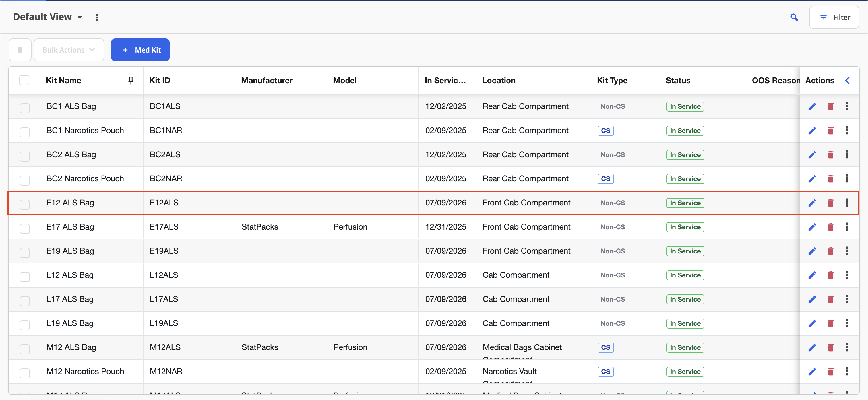Click the disabled bulk delete trash button
Image resolution: width=868 pixels, height=400 pixels.
[x=20, y=50]
